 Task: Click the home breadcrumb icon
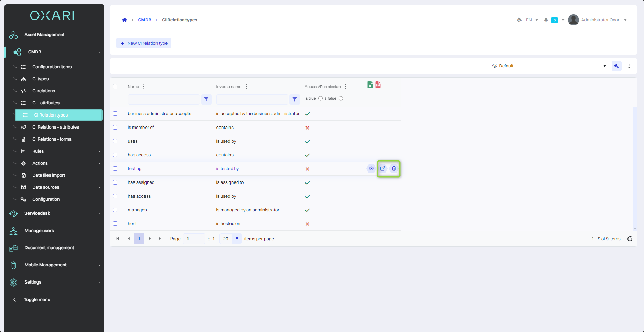pos(125,20)
